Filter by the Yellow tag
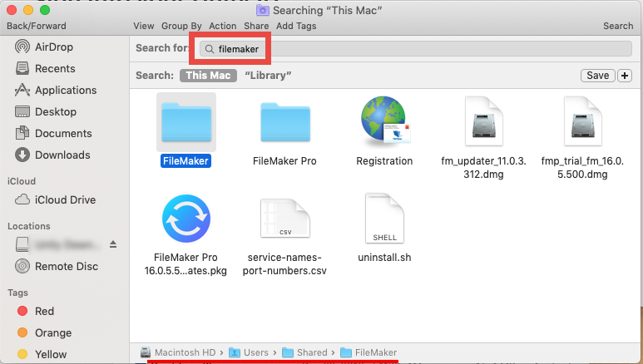Image resolution: width=643 pixels, height=364 pixels. coord(42,354)
